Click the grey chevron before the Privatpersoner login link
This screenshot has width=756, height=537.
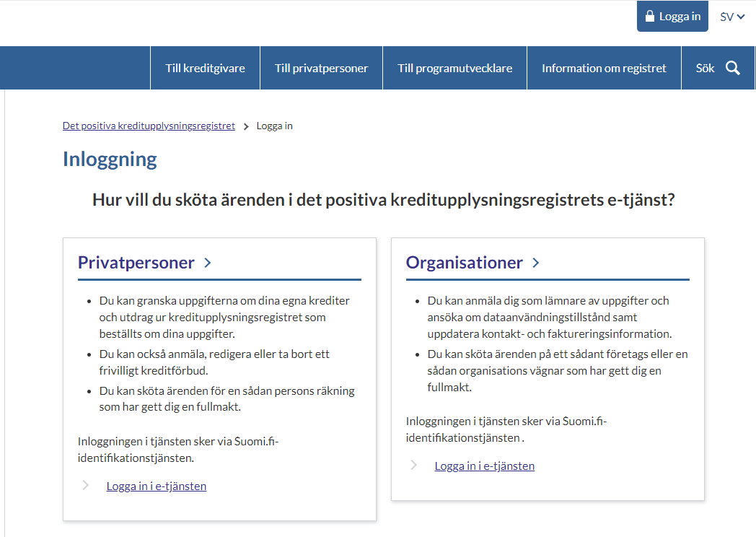[86, 486]
